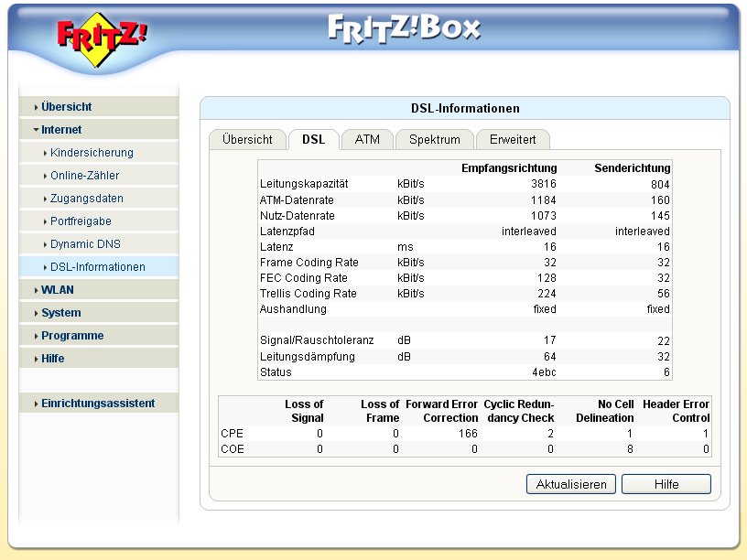The image size is (747, 560).
Task: Select DSL-Informationen in sidebar
Action: click(98, 266)
